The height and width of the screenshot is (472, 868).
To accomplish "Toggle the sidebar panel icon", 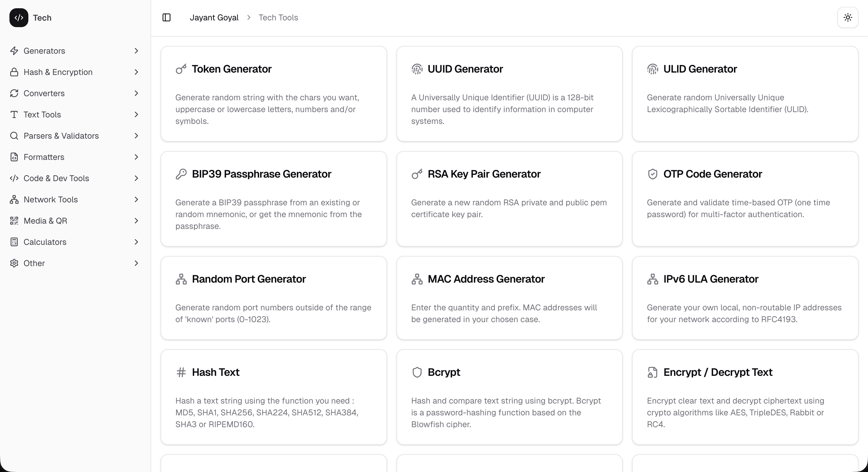I will coord(167,17).
